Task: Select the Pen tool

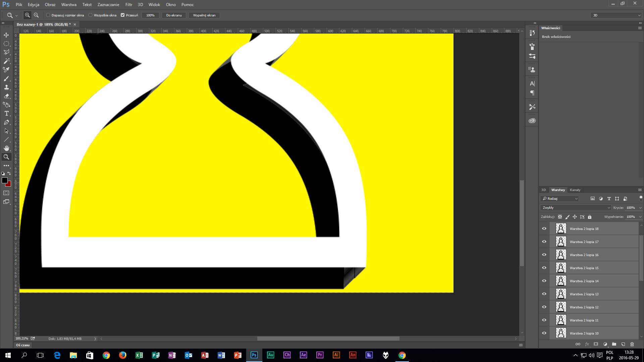Action: tap(6, 122)
